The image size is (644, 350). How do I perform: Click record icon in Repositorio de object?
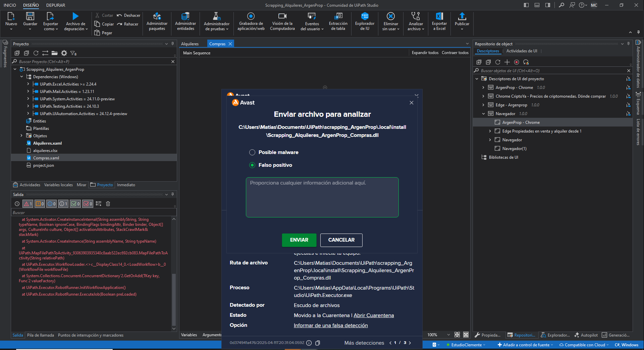tap(517, 62)
